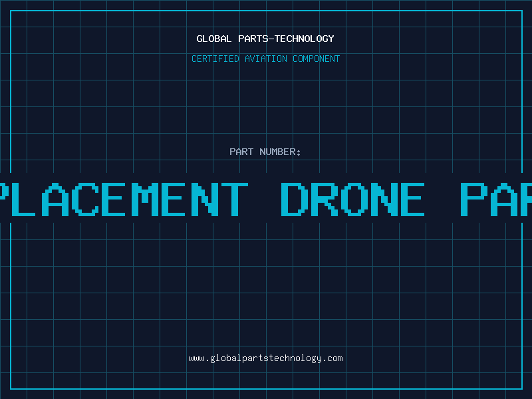
Task: Click the cut-off PAR text at right edge
Action: (496, 199)
